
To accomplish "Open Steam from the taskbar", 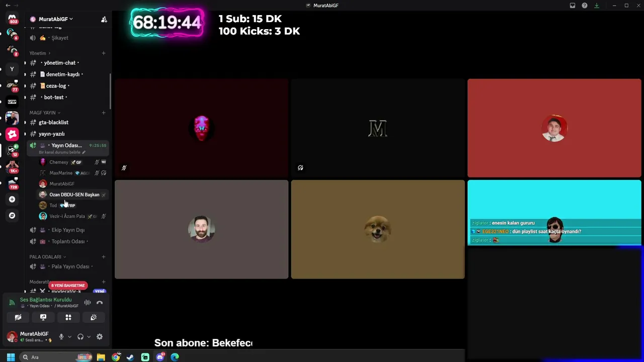I will coord(130,357).
